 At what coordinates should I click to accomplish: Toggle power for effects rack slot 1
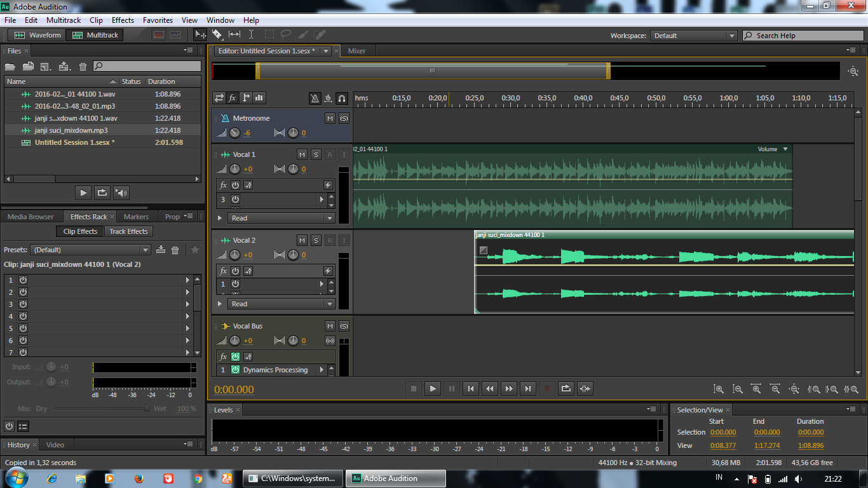point(23,280)
